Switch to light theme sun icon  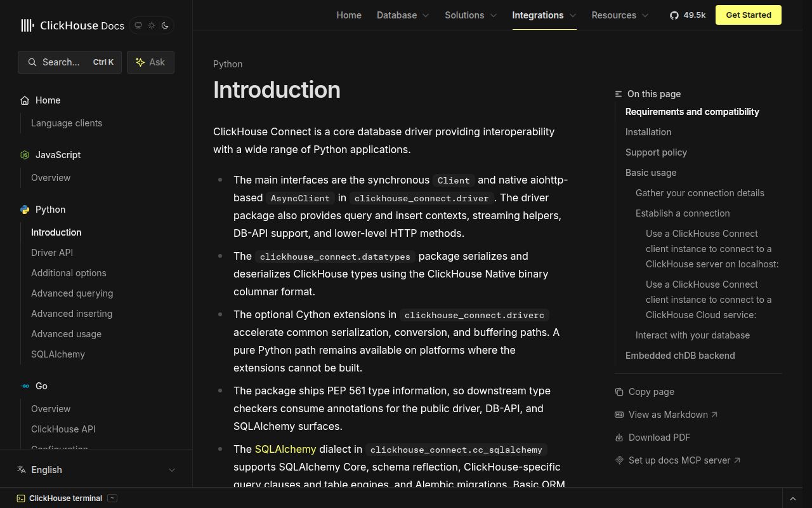coord(152,25)
